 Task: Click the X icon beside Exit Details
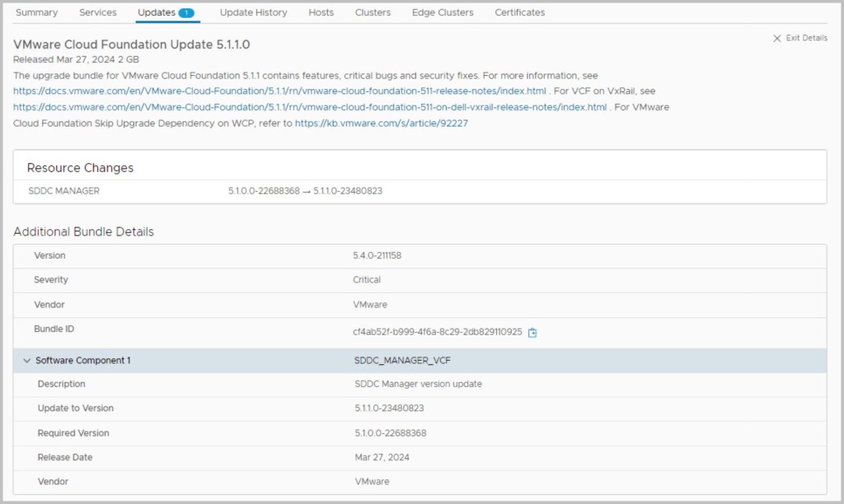(776, 39)
